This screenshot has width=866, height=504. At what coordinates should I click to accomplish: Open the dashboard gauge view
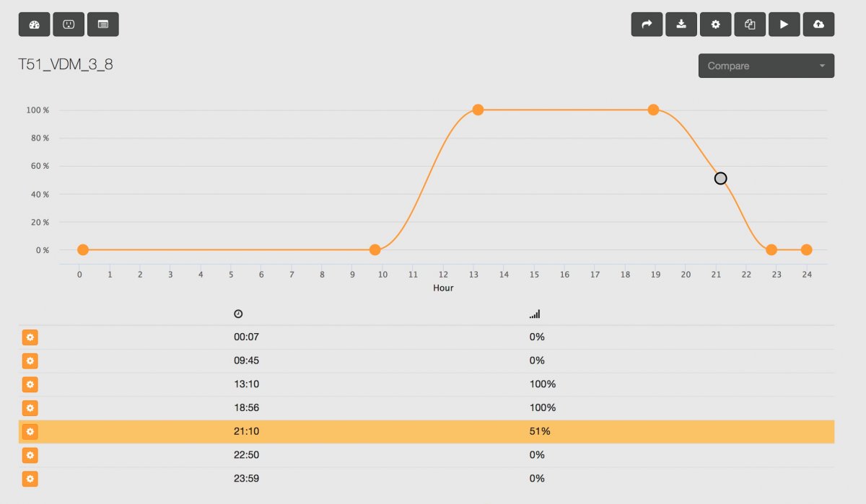(34, 24)
